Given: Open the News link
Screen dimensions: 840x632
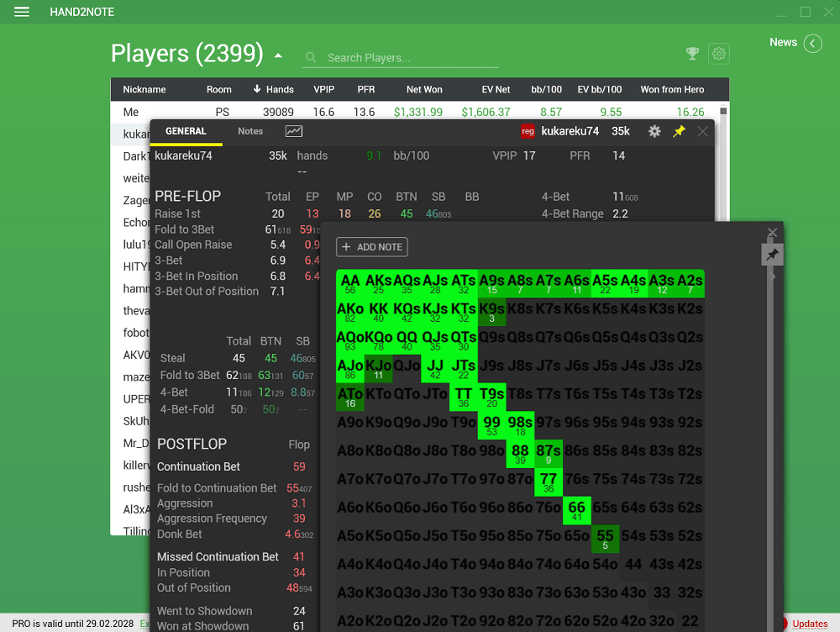Looking at the screenshot, I should tap(783, 42).
